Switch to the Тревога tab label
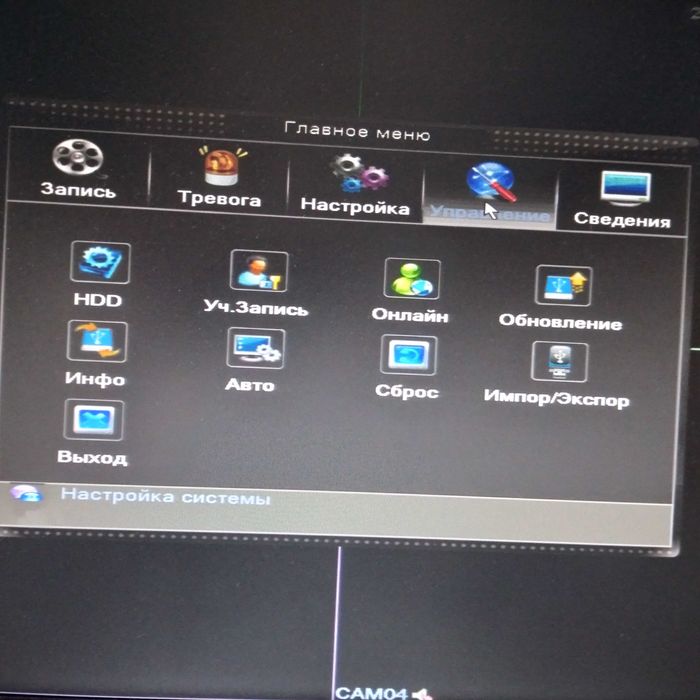The image size is (700, 700). [219, 198]
